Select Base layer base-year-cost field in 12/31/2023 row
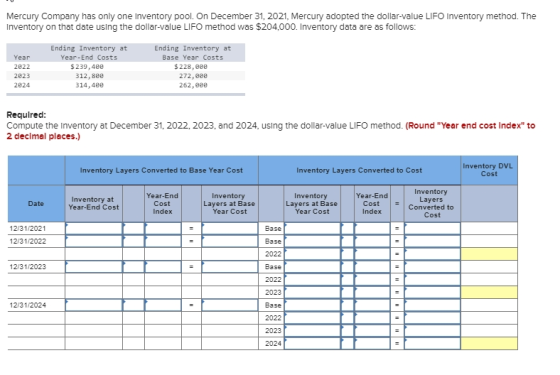The image size is (560, 375). point(312,267)
